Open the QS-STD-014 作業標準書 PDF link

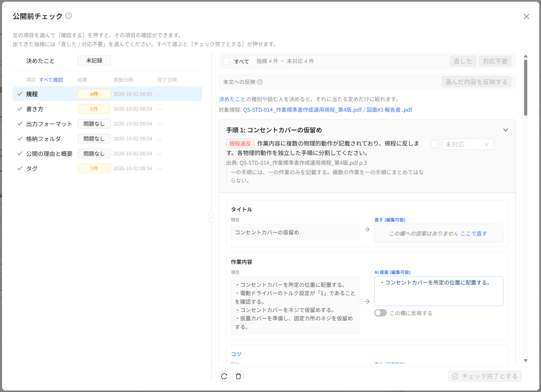tap(302, 110)
